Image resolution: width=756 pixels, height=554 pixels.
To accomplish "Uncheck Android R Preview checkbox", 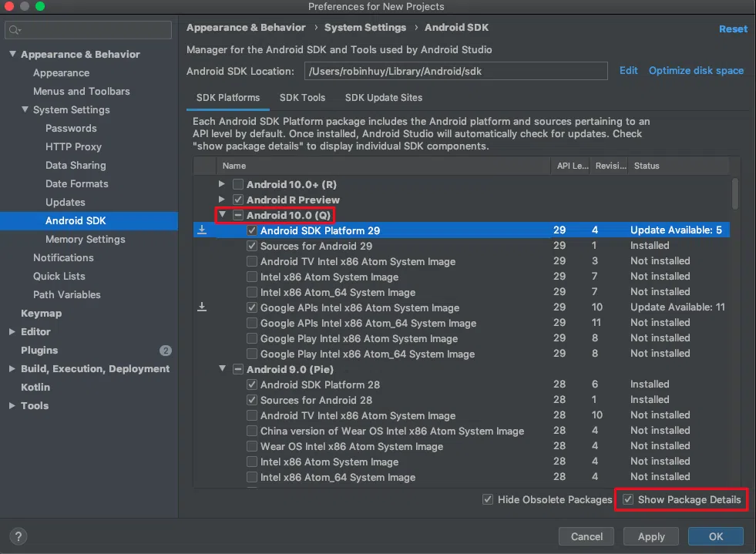I will tap(237, 200).
